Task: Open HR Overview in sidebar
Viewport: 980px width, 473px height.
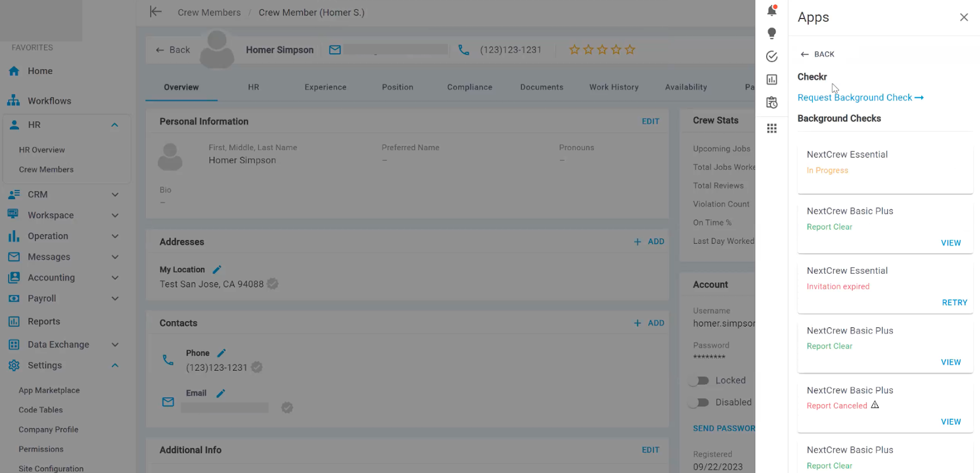Action: click(x=42, y=149)
